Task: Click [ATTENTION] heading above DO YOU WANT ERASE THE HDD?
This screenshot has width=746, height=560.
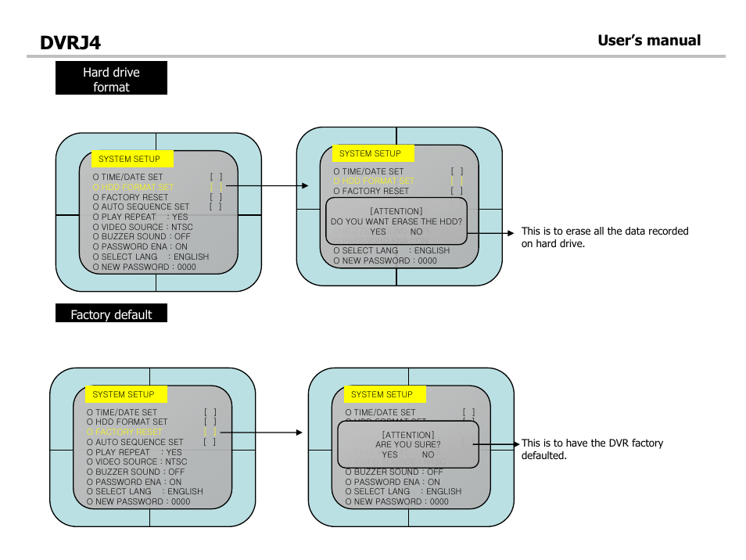Action: pos(396,211)
